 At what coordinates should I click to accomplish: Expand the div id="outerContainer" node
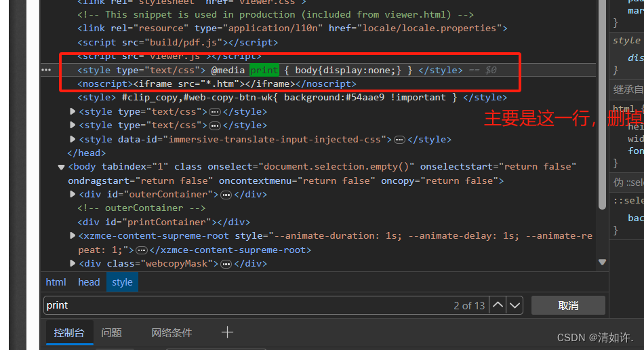(x=73, y=194)
